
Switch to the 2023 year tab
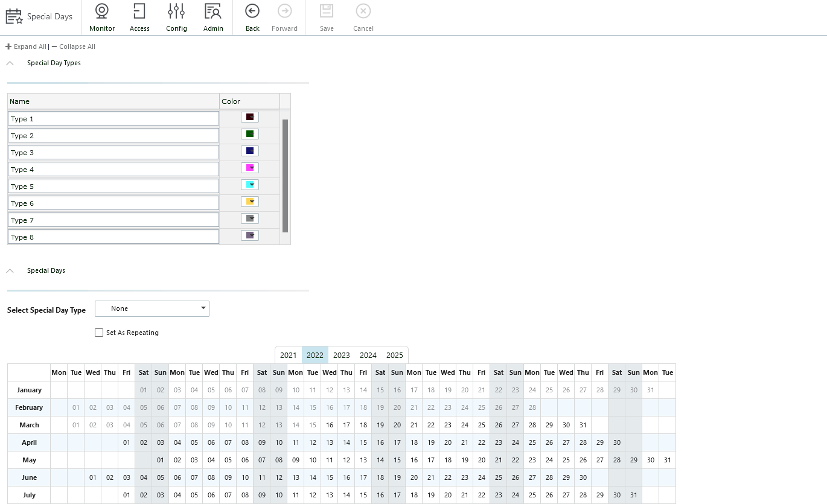coord(342,355)
